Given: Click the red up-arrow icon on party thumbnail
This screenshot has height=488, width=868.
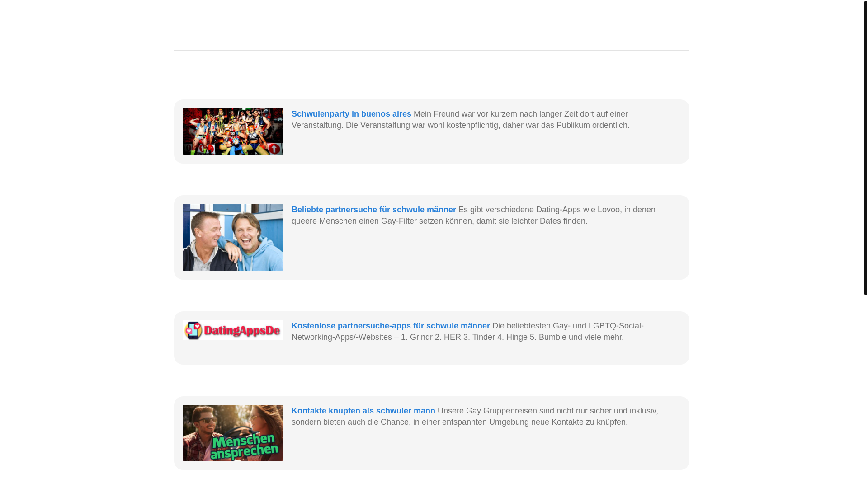Looking at the screenshot, I should pos(274,148).
